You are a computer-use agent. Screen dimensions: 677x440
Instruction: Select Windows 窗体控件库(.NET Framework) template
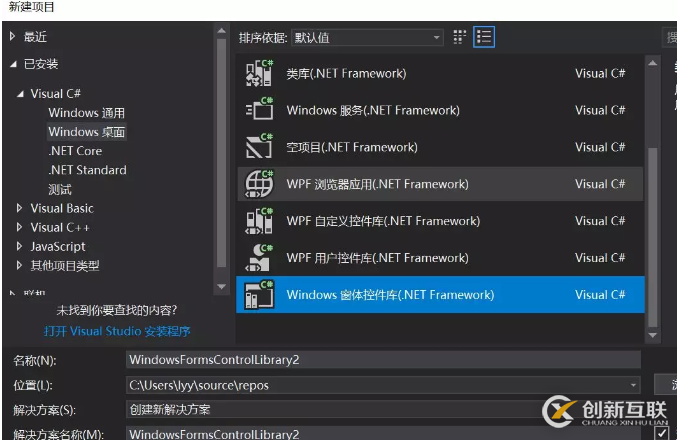coord(440,295)
